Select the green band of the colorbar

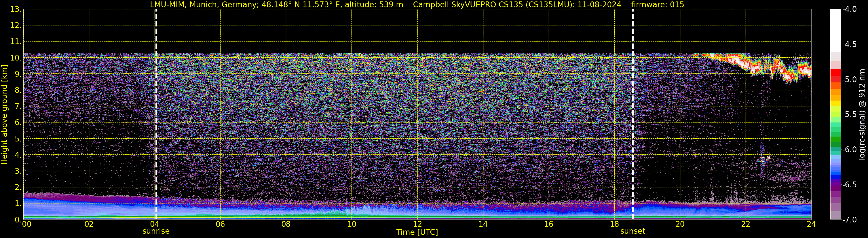(x=836, y=139)
